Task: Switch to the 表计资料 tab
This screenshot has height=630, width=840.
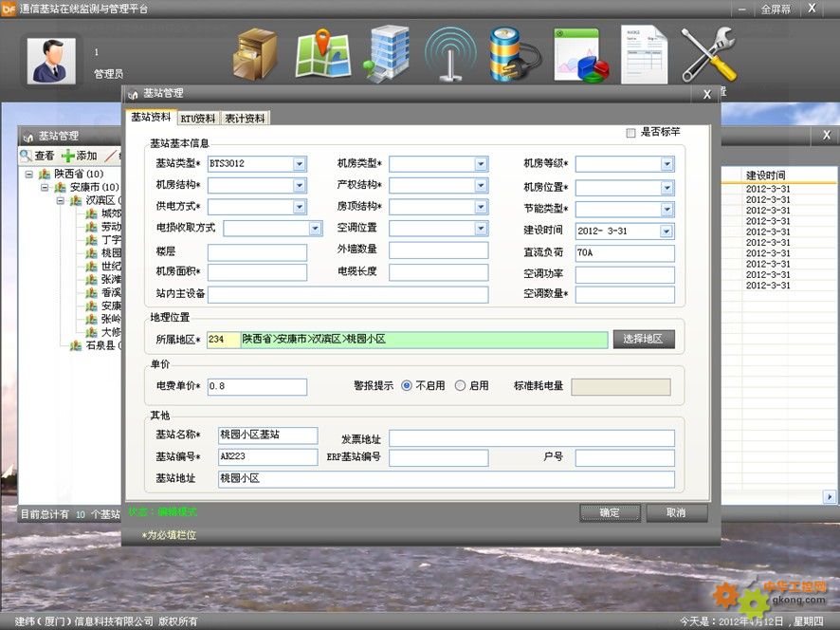Action: click(246, 119)
